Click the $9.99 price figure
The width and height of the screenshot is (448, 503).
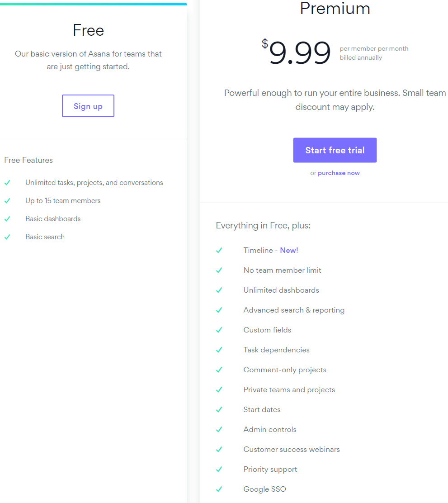296,52
